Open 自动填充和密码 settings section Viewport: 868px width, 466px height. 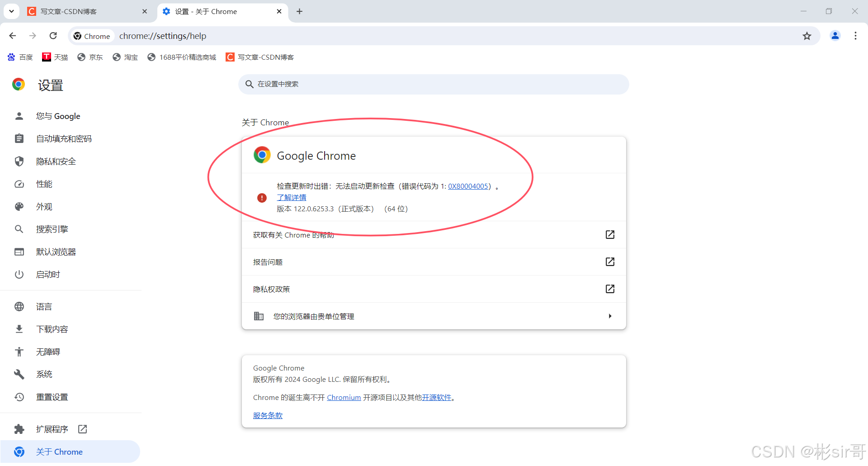pos(70,139)
